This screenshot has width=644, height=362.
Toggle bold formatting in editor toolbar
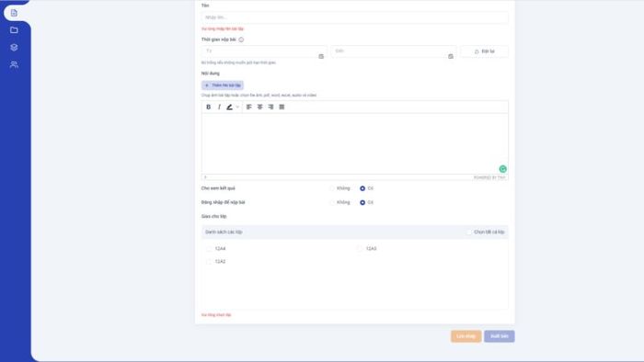click(x=208, y=107)
